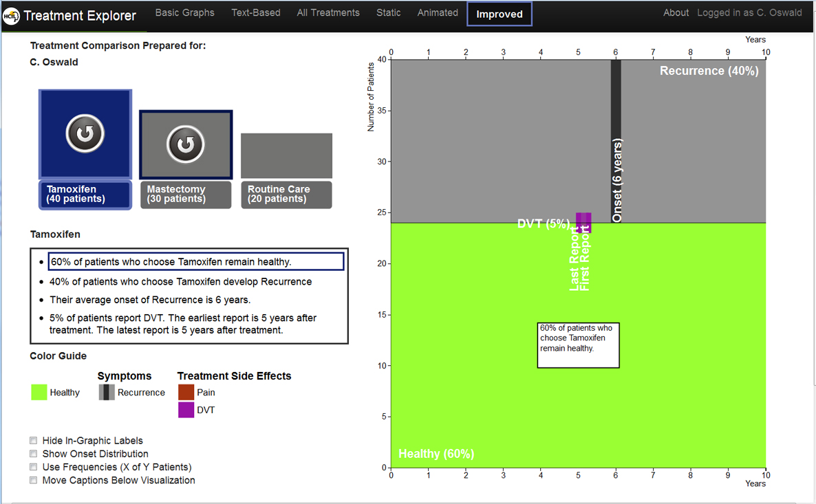Select the Routine Care gray thumbnail

[286, 156]
